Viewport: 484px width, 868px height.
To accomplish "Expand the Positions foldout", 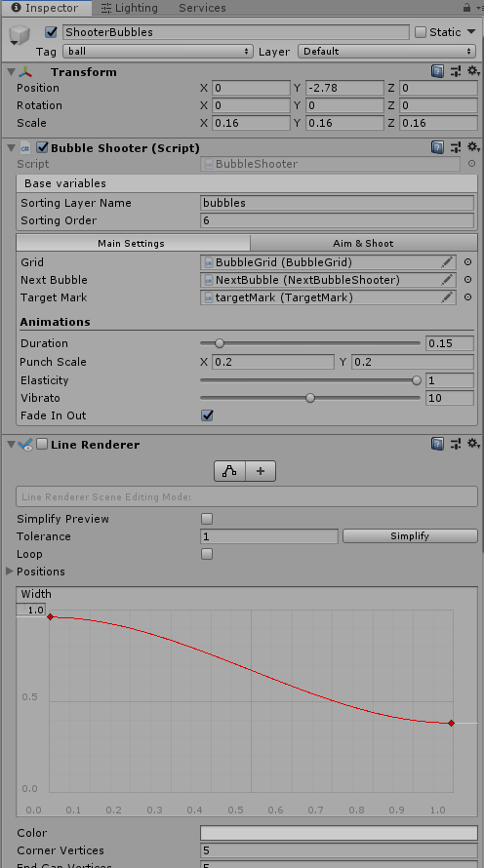I will point(10,572).
